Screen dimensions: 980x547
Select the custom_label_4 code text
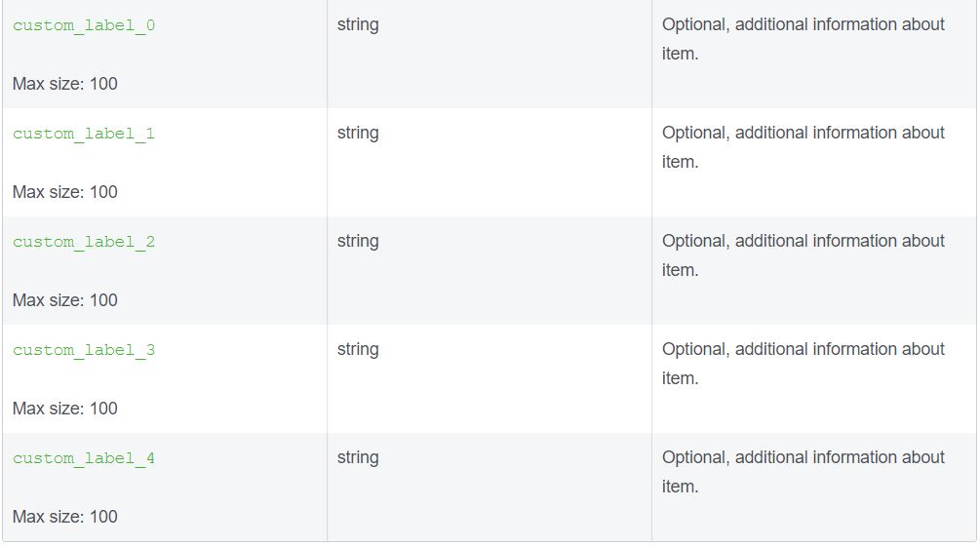tap(84, 459)
